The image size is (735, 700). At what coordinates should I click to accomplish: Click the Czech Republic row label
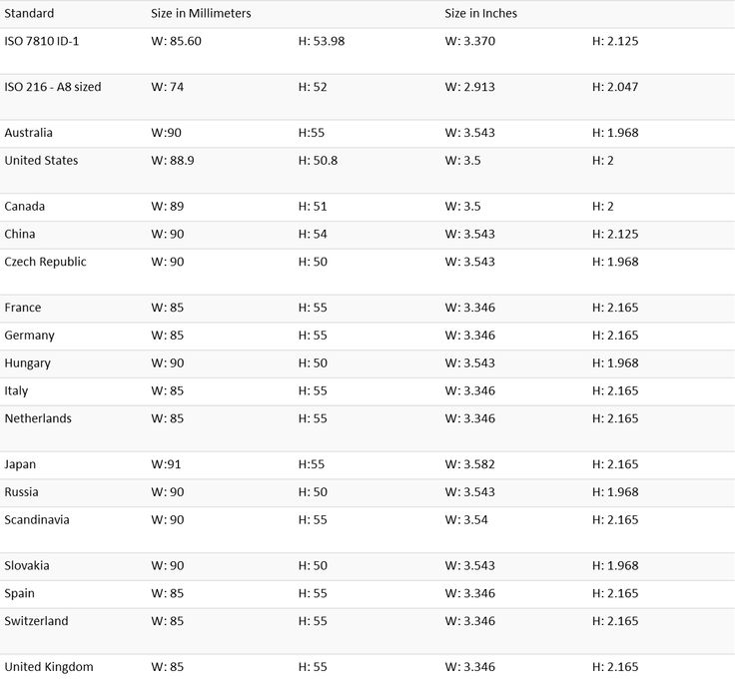point(45,262)
